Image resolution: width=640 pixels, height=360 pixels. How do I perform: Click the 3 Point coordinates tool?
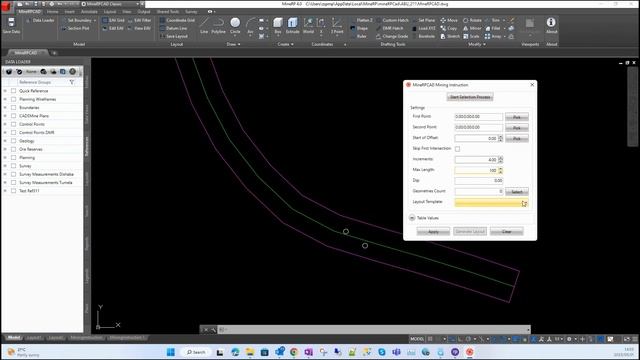[337, 25]
